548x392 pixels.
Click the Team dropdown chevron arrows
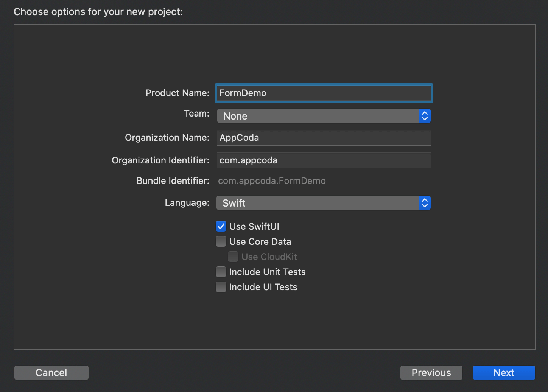425,116
